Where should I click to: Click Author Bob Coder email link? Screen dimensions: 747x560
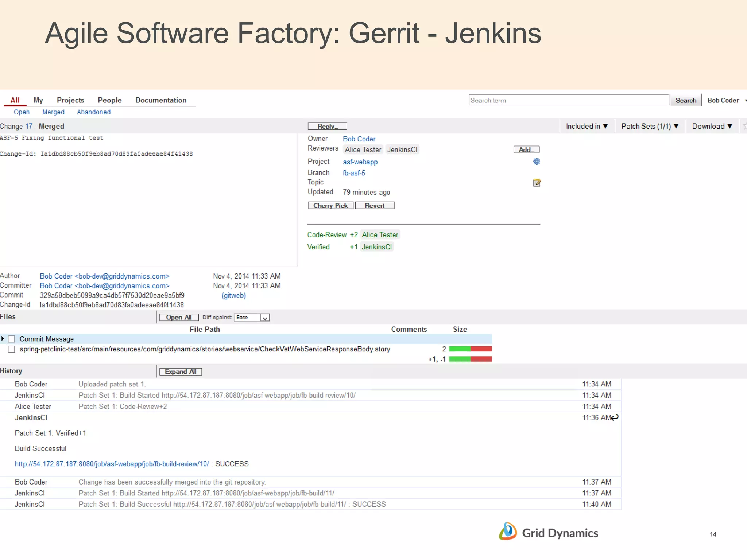point(104,276)
